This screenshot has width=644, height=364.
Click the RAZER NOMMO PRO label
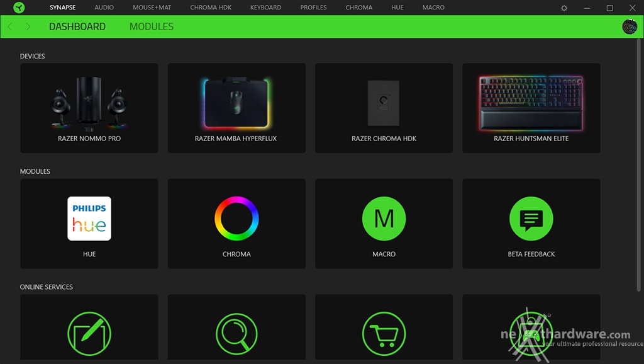tap(89, 139)
